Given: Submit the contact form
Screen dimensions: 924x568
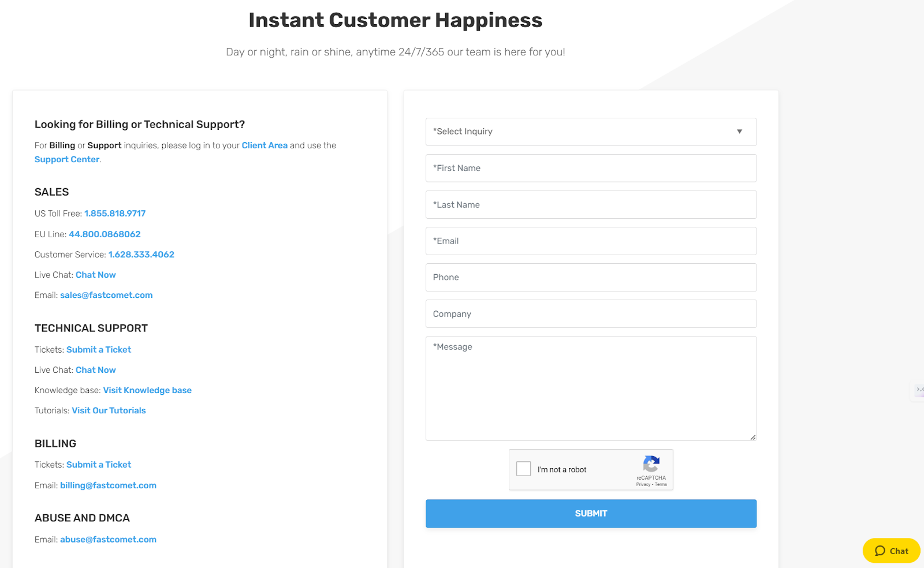Looking at the screenshot, I should (x=591, y=513).
